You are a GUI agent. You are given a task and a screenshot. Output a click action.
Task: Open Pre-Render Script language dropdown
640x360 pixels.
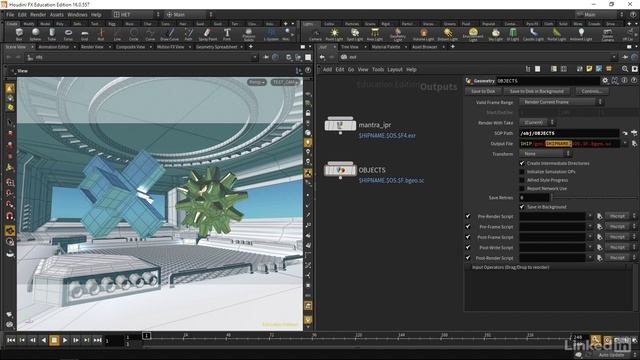click(620, 216)
